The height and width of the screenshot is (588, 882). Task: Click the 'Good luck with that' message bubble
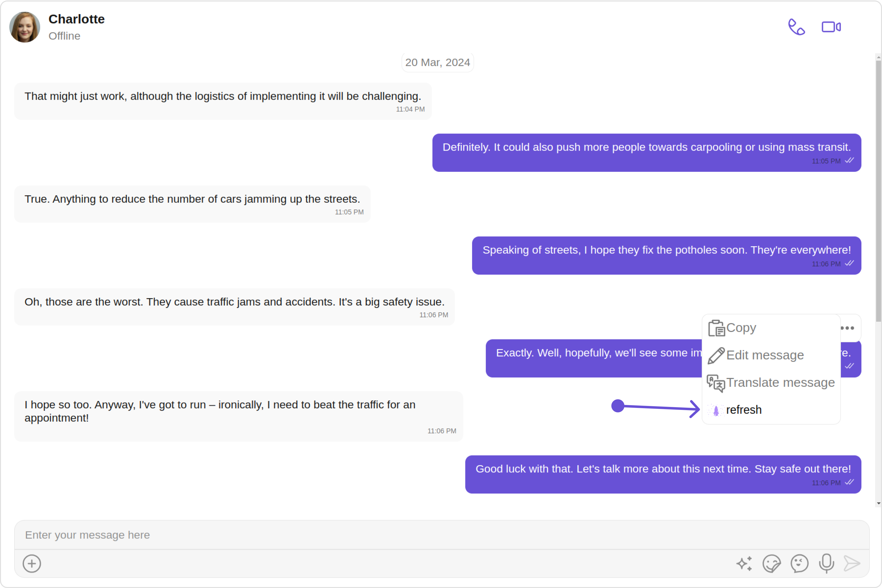(x=663, y=474)
